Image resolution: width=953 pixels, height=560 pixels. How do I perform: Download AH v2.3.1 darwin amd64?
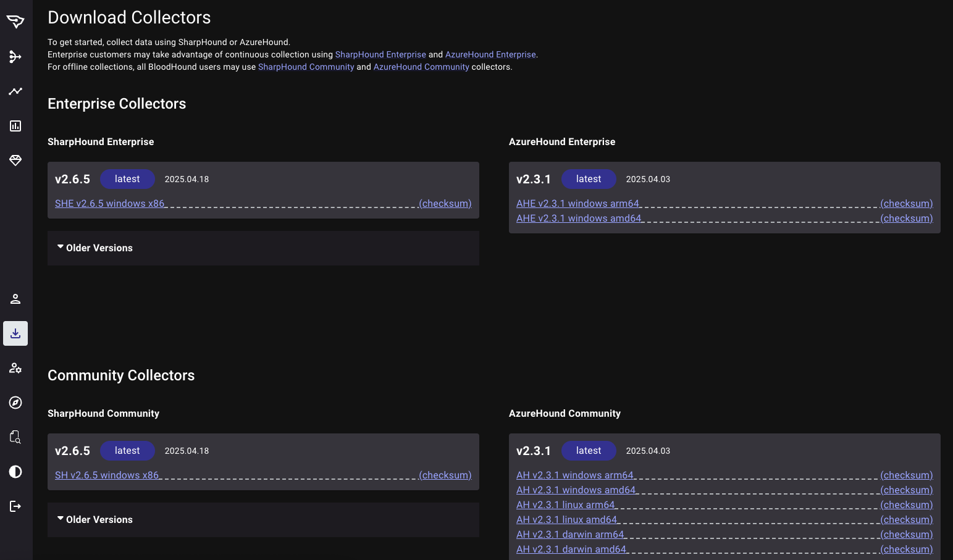[x=571, y=549]
